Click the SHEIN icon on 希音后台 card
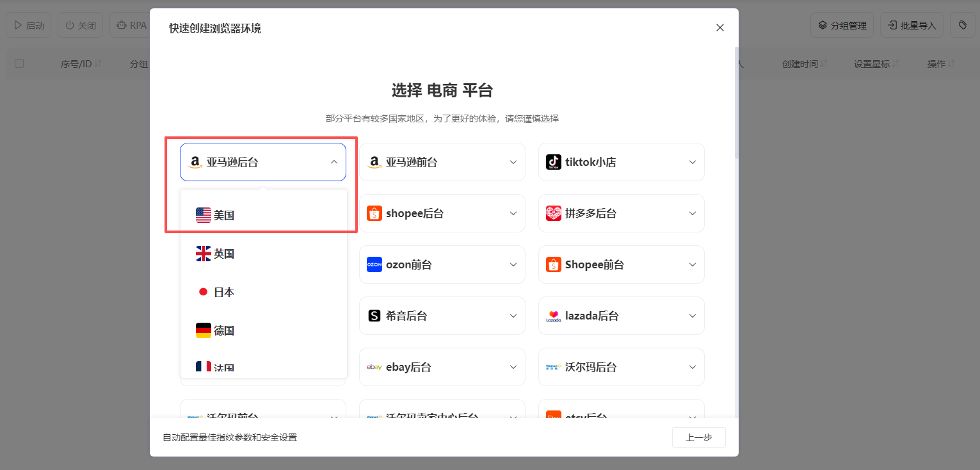 pos(374,316)
